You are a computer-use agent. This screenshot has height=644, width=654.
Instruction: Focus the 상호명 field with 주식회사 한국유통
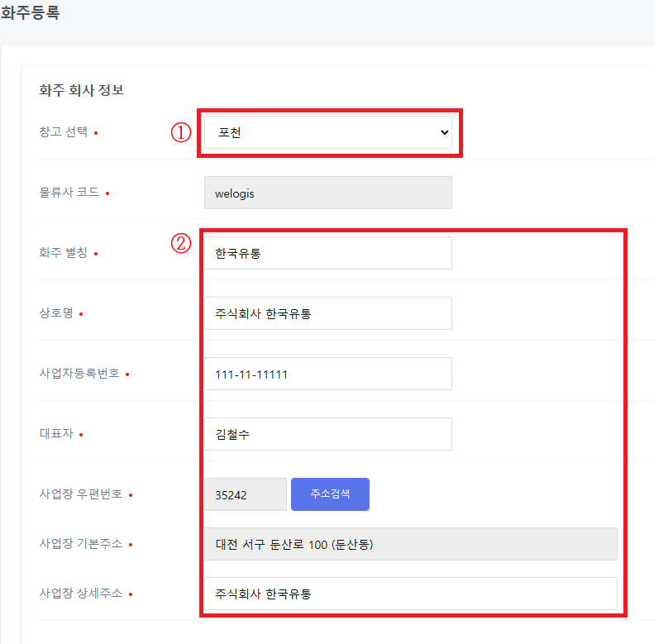pos(327,313)
